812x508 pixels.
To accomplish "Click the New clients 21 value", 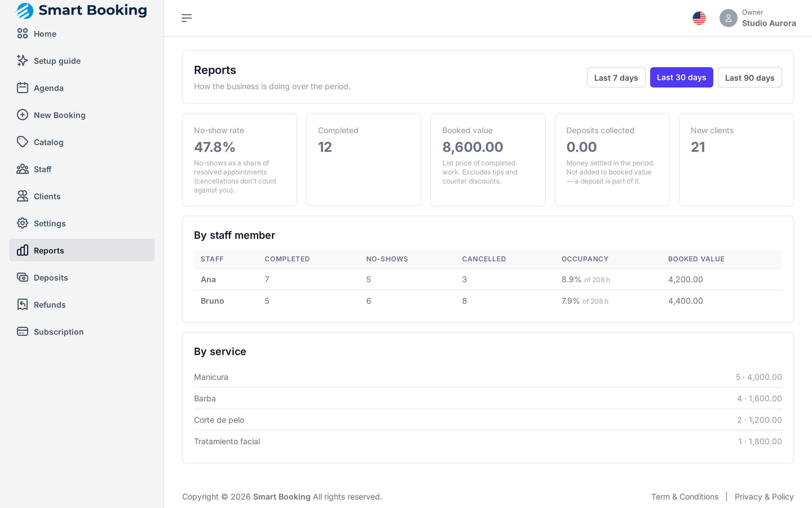I will pos(698,147).
